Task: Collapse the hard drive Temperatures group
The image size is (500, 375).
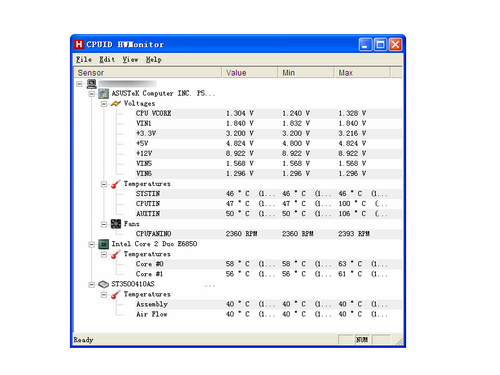Action: click(x=104, y=295)
